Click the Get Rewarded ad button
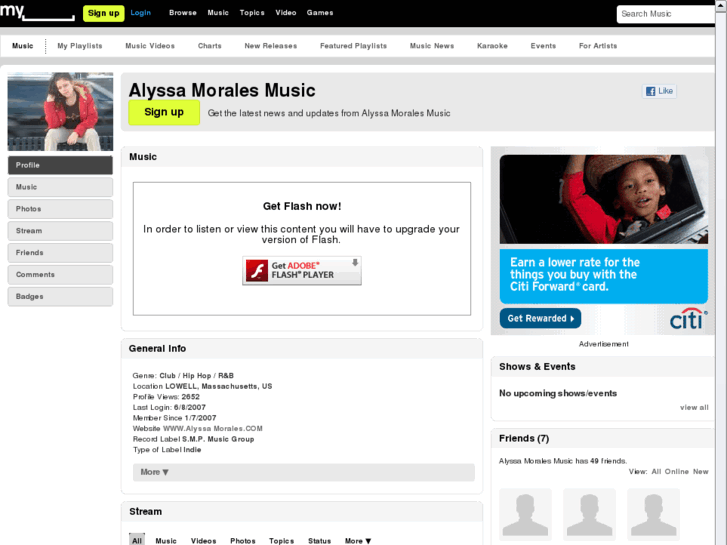727x545 pixels. (x=540, y=319)
